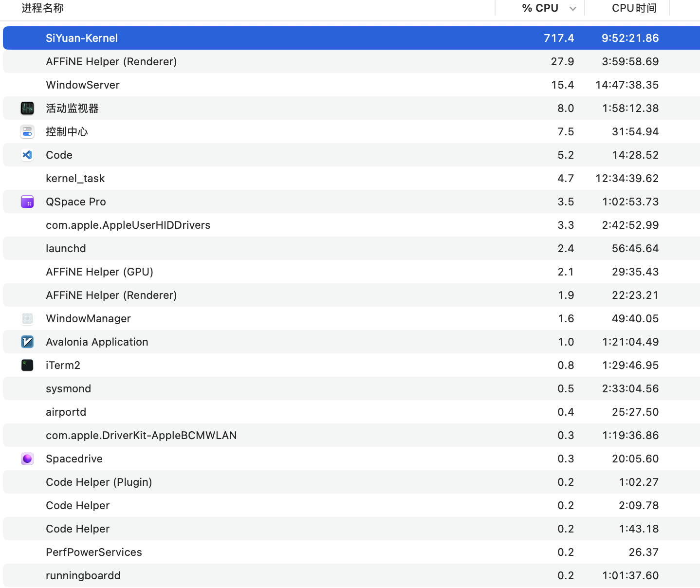Image resolution: width=700 pixels, height=588 pixels.
Task: Click the CPU time 1:01:37.60
Action: (630, 575)
